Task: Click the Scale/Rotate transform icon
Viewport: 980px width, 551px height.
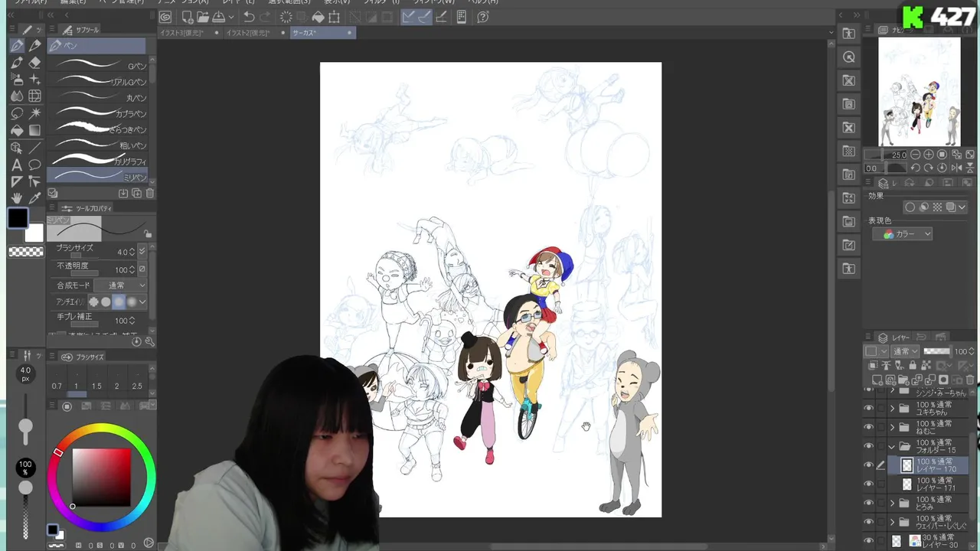Action: (334, 17)
